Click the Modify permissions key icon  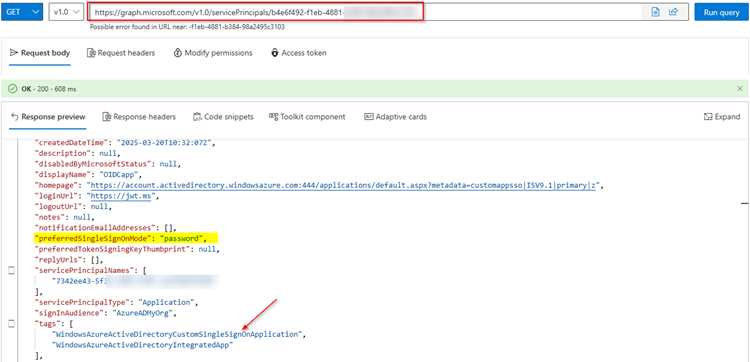pyautogui.click(x=178, y=53)
